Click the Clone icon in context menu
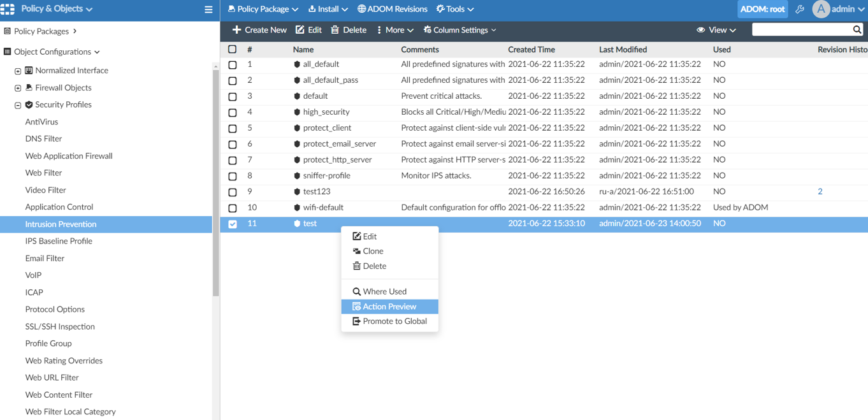Viewport: 868px width, 420px height. pos(357,251)
